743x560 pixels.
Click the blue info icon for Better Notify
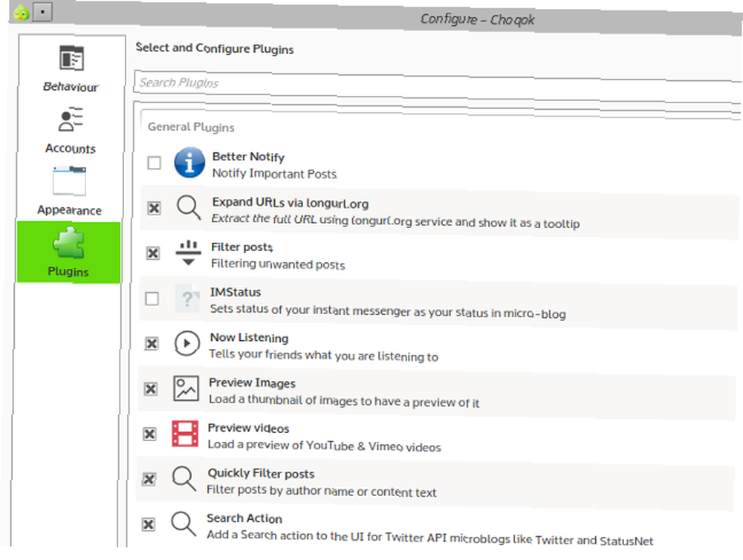pyautogui.click(x=189, y=163)
